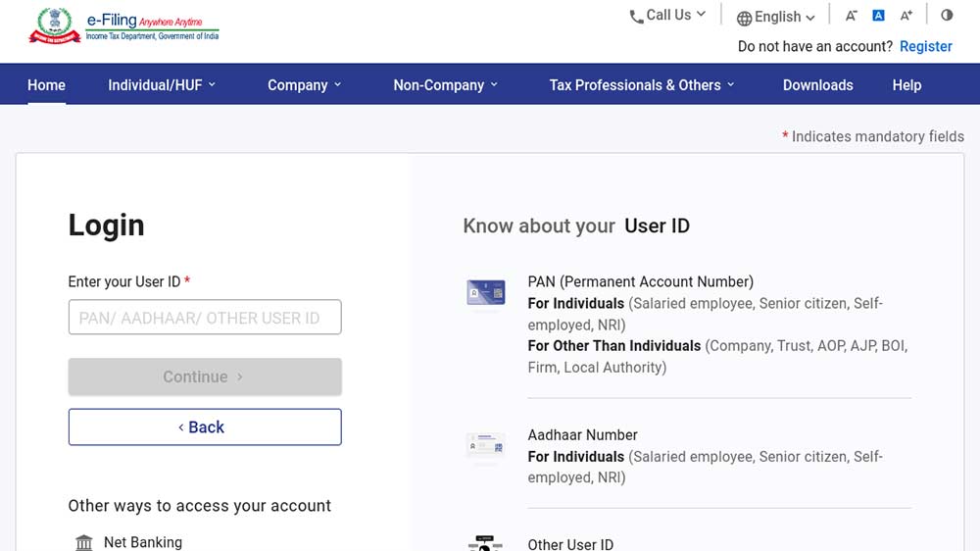The width and height of the screenshot is (980, 551).
Task: Click the PAN card icon
Action: pyautogui.click(x=486, y=292)
